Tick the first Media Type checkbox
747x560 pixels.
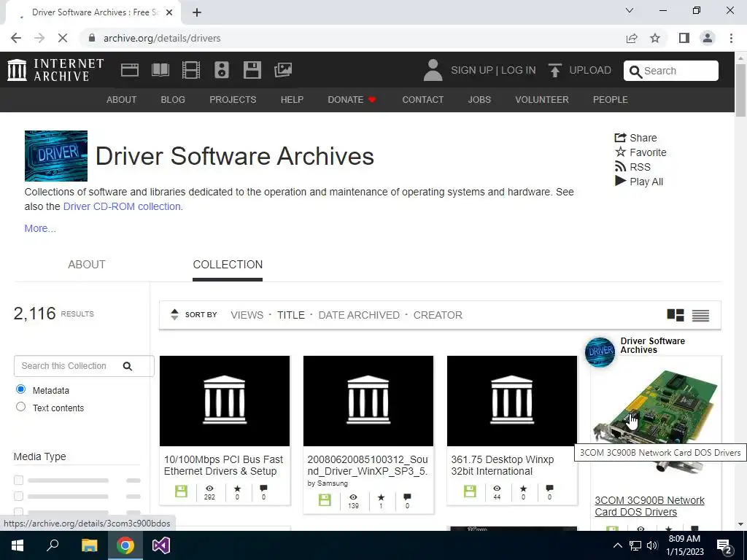[x=18, y=480]
